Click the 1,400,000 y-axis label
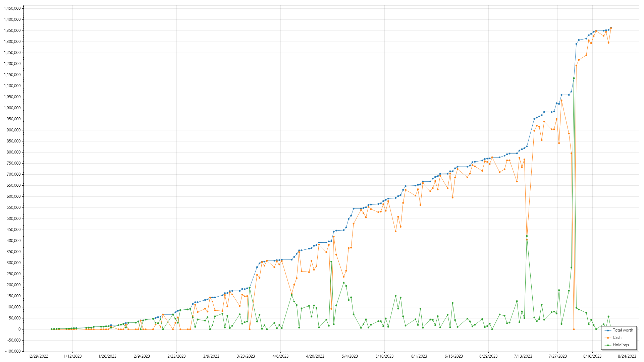Screen dimensions: 644x362 pyautogui.click(x=12, y=19)
